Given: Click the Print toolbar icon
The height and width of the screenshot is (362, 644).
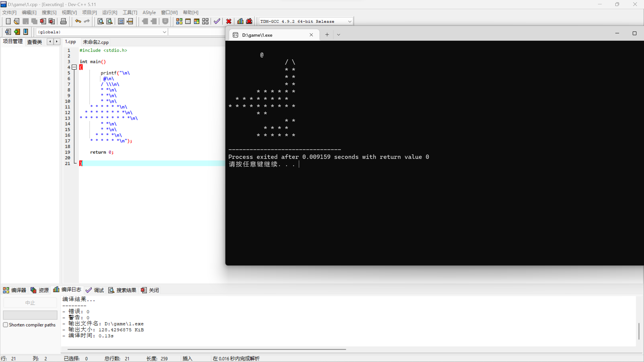Looking at the screenshot, I should point(63,21).
